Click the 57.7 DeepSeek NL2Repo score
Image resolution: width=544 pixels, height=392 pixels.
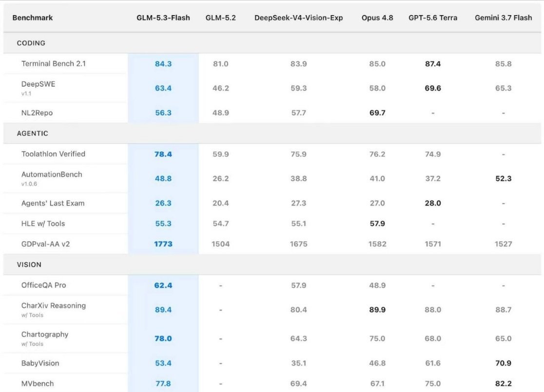298,112
